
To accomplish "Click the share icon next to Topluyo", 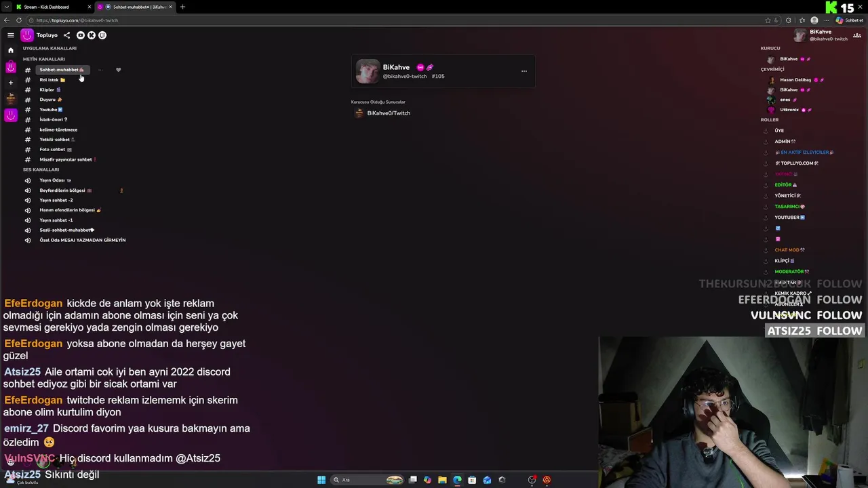I will [66, 35].
